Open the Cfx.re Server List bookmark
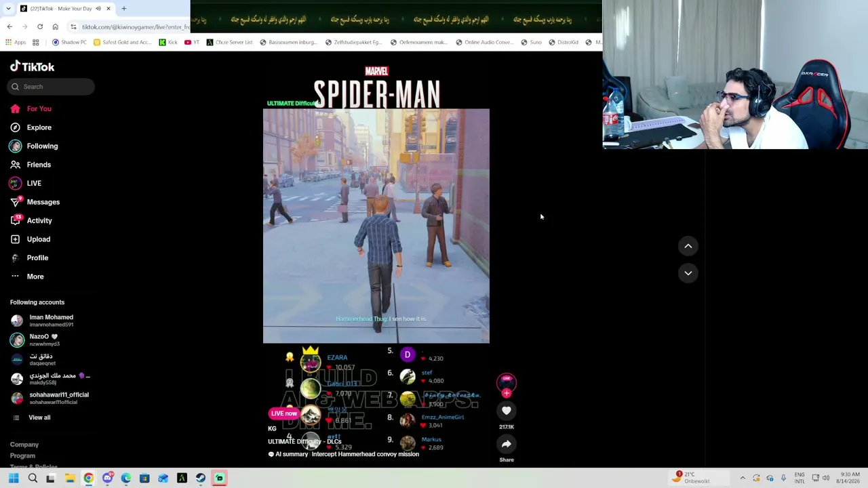 click(230, 42)
